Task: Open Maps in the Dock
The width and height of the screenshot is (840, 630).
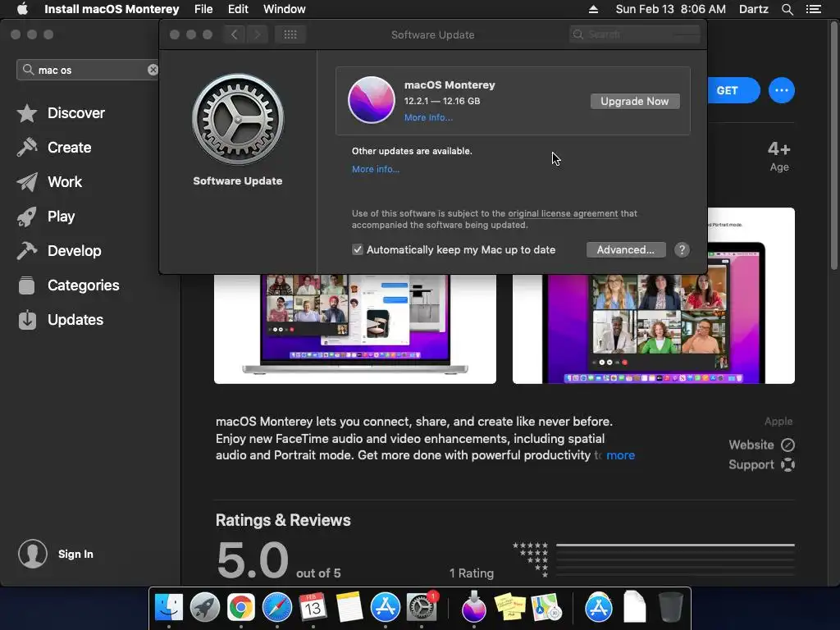Action: point(546,608)
